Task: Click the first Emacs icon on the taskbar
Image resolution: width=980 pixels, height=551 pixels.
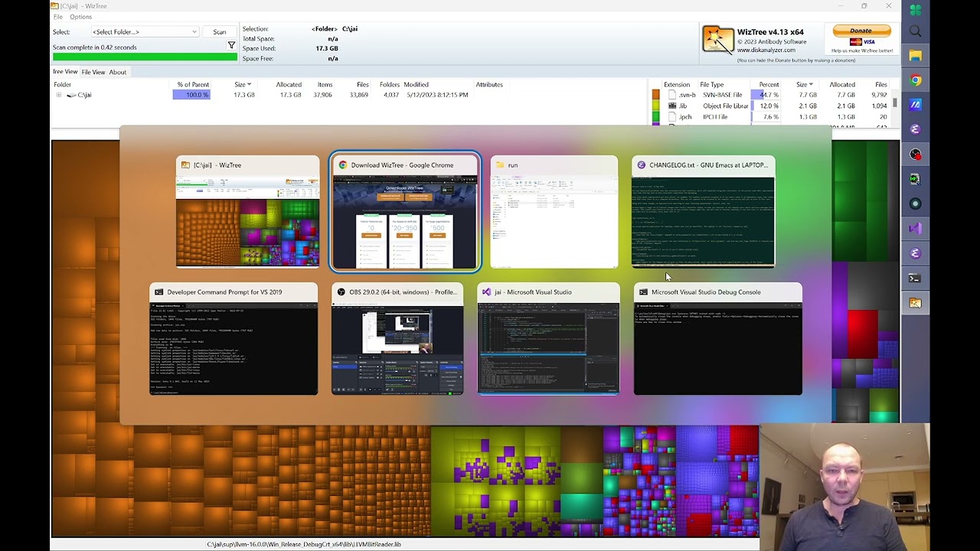Action: [x=915, y=129]
